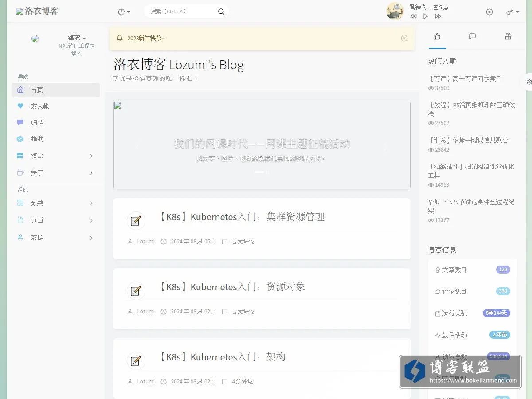The height and width of the screenshot is (399, 532).
Task: Skip to previous music track
Action: pos(413,16)
